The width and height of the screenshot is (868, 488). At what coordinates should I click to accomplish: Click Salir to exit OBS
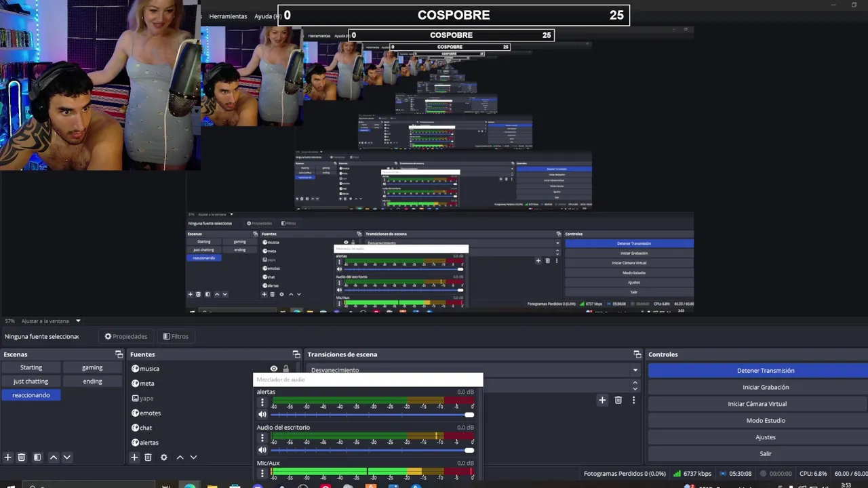coord(758,453)
